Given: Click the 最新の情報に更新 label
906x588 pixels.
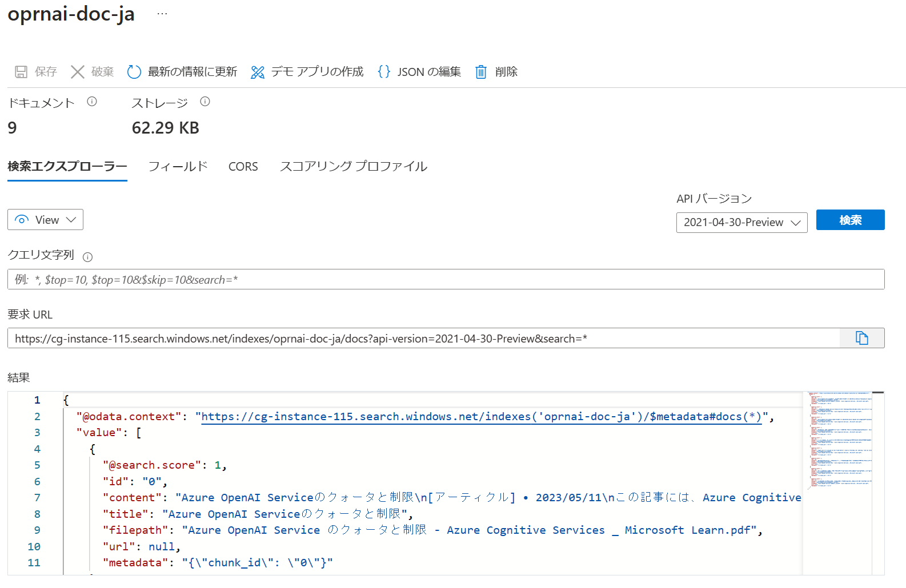Looking at the screenshot, I should [x=193, y=72].
